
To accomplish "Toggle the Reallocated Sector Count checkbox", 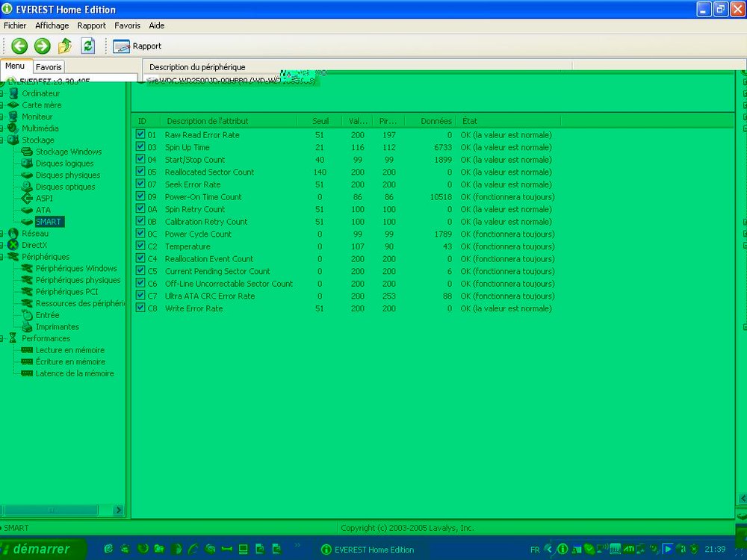I will 140,172.
